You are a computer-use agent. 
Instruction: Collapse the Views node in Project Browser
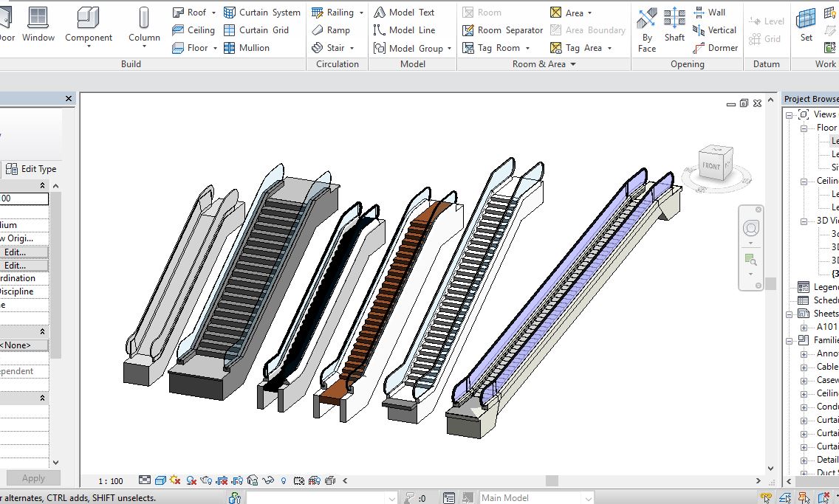(790, 114)
